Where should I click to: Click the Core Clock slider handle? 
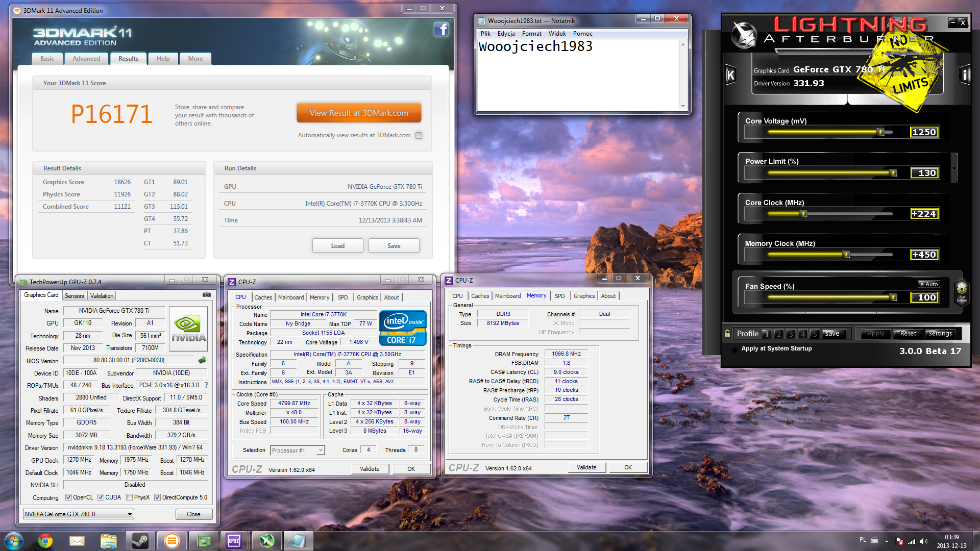pos(804,214)
